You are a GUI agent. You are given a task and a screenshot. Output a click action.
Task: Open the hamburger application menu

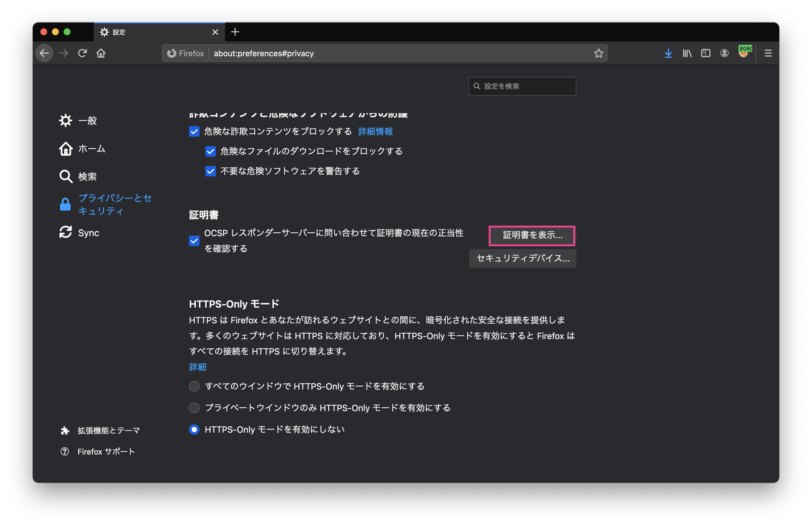coord(768,53)
